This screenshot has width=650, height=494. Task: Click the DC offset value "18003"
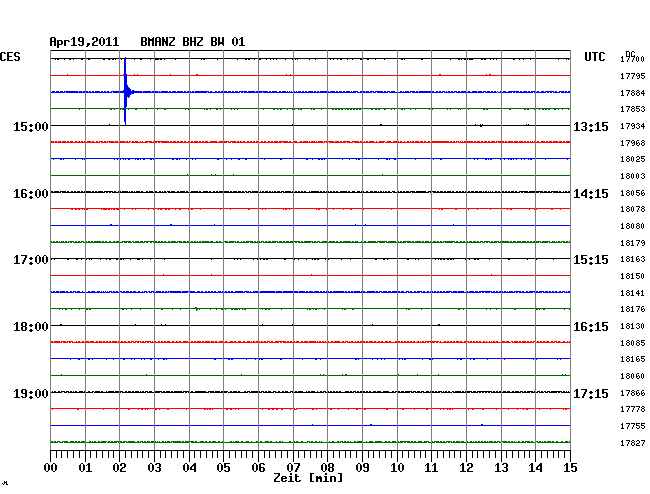pyautogui.click(x=633, y=176)
